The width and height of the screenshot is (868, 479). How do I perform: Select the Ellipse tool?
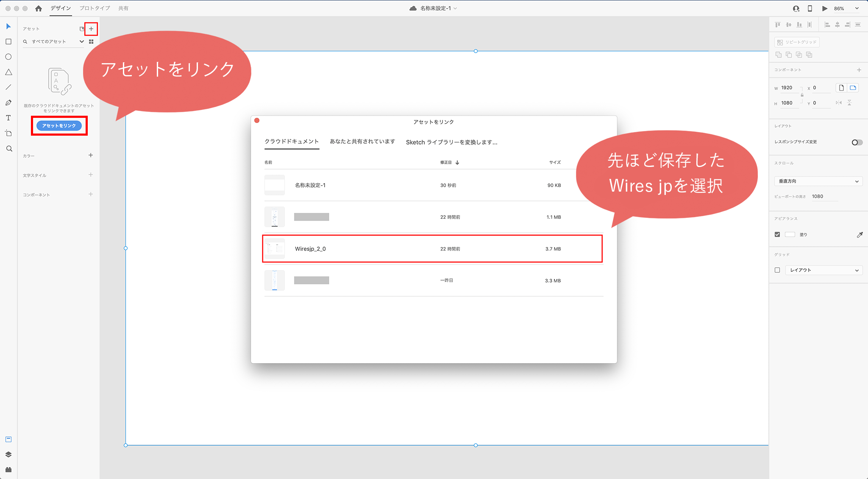pos(8,57)
